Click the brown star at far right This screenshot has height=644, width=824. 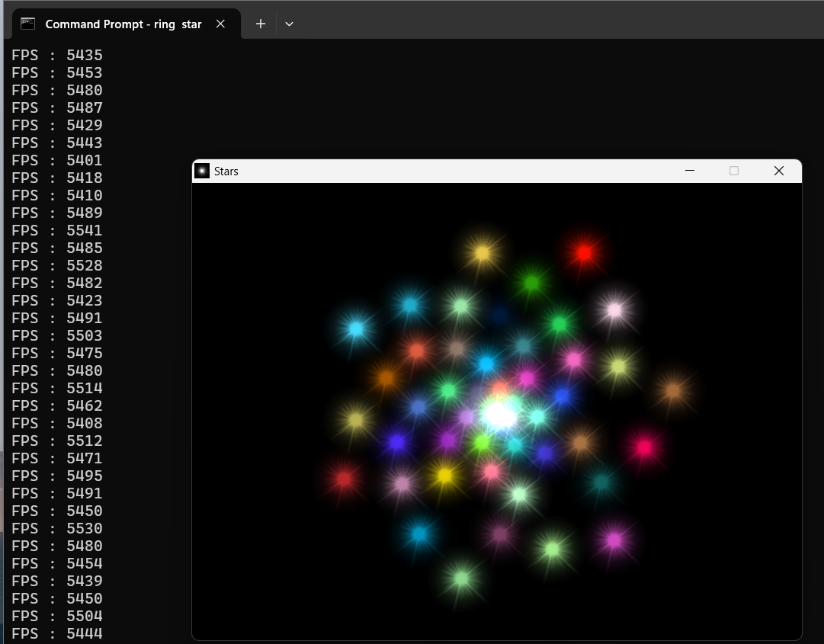click(x=672, y=391)
